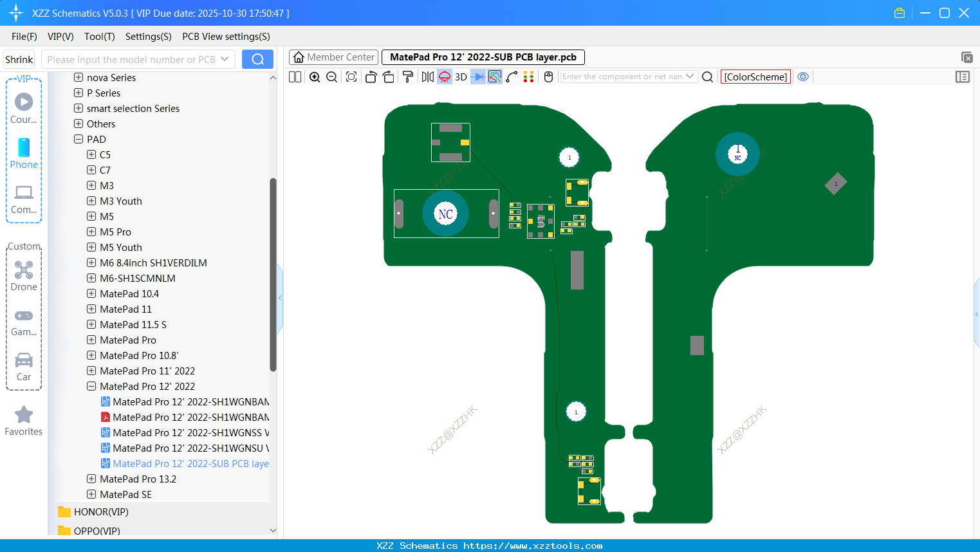Toggle the eye visibility icon
980x552 pixels.
(803, 77)
